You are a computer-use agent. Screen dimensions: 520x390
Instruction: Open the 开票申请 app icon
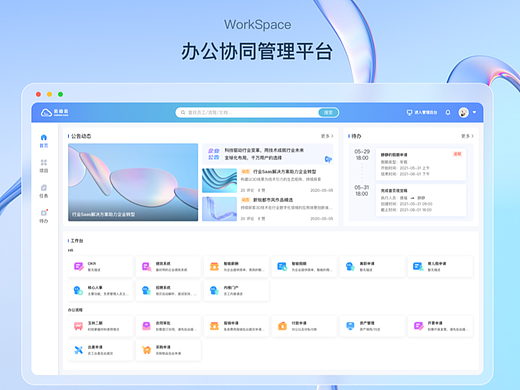point(418,326)
